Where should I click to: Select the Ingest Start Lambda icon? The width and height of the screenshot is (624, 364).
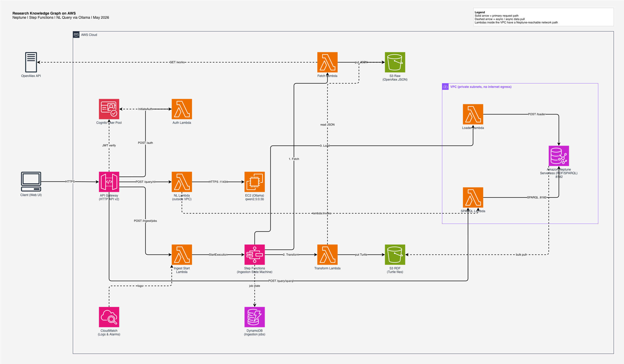[x=182, y=255]
